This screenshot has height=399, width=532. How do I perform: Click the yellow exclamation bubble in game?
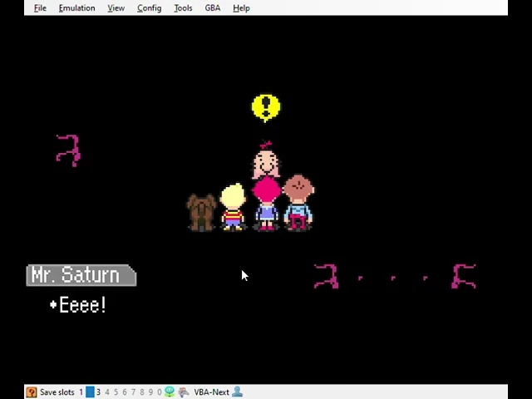[x=266, y=108]
